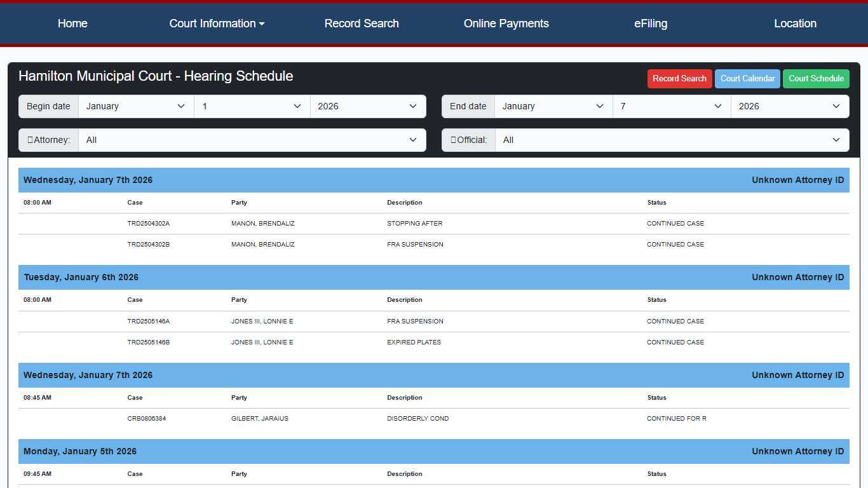Open the Home navigation item
Image resolution: width=868 pixels, height=488 pixels.
(x=72, y=24)
